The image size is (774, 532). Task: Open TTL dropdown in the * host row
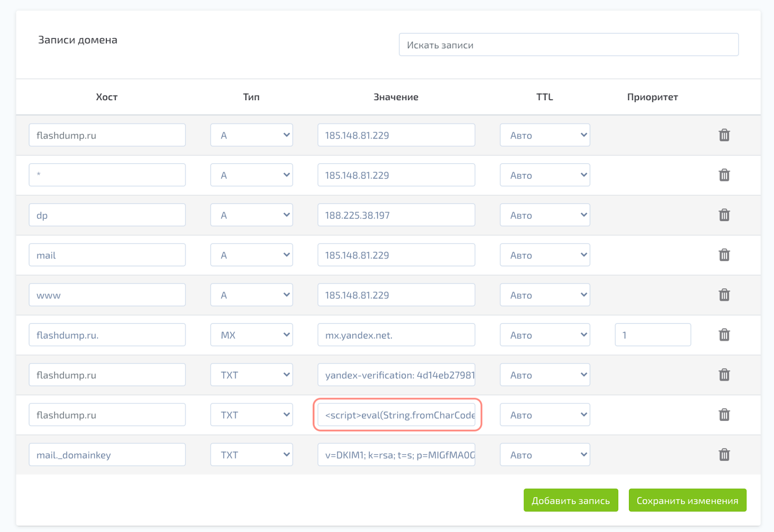click(545, 175)
